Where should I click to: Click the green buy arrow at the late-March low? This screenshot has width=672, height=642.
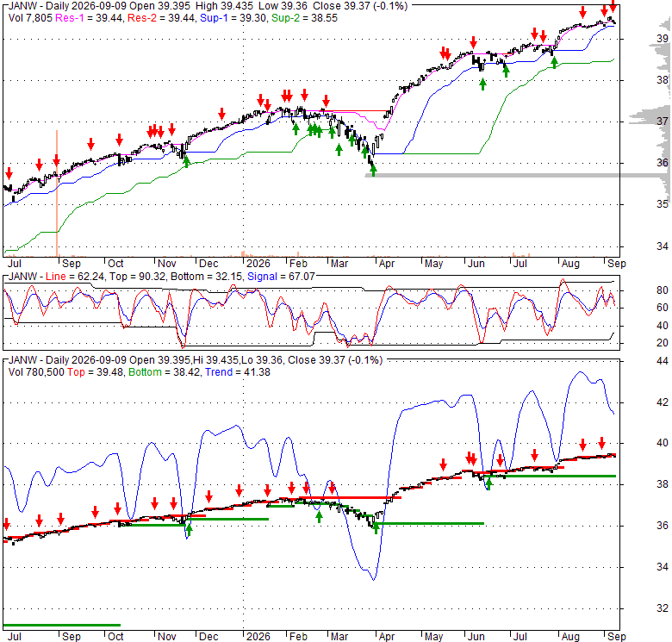pos(373,171)
